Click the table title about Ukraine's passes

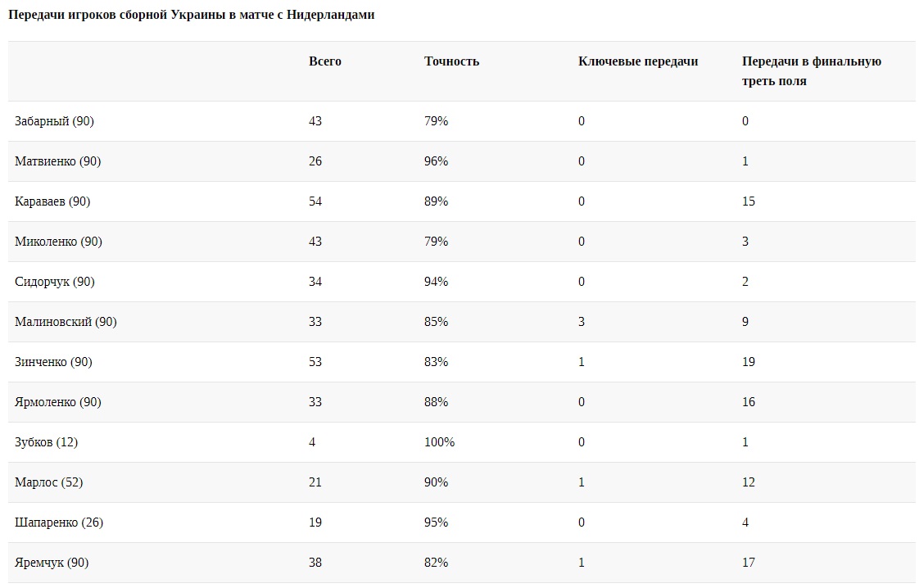click(x=191, y=15)
